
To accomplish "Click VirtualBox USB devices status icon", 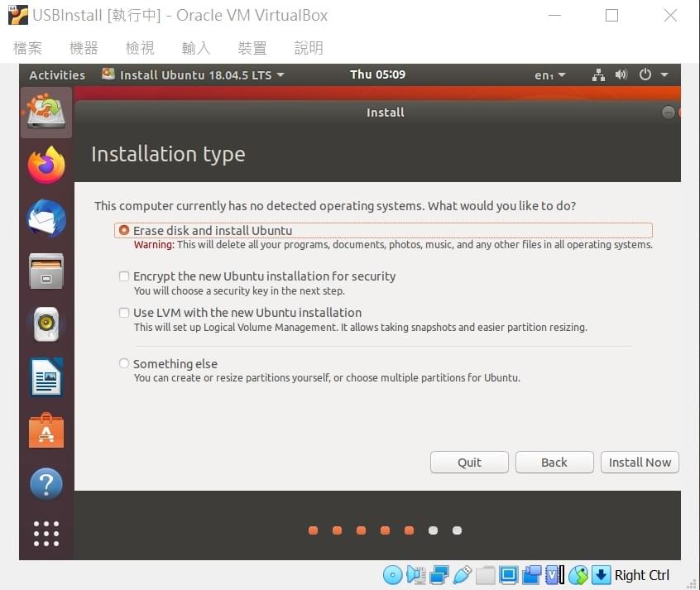I will (x=462, y=575).
